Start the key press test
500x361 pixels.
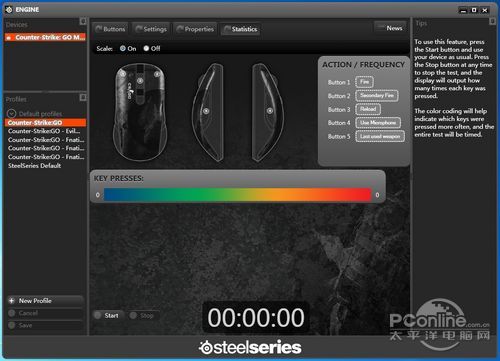click(x=107, y=315)
